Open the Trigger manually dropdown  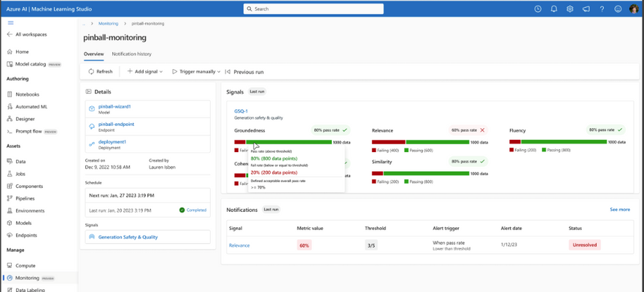196,71
